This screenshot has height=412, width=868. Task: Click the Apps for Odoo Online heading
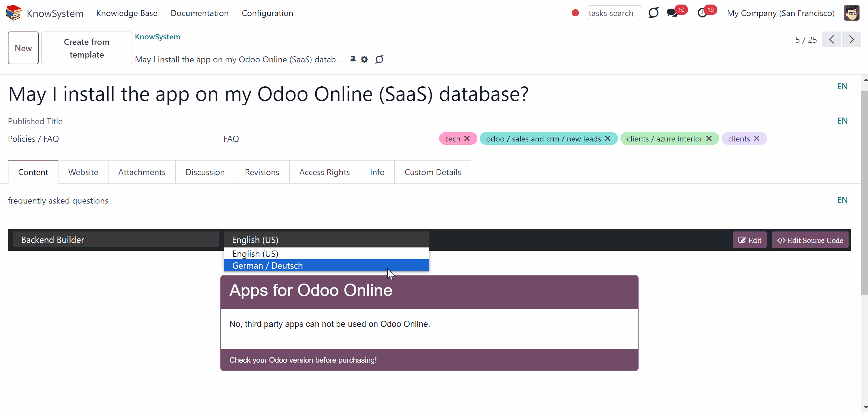(311, 290)
